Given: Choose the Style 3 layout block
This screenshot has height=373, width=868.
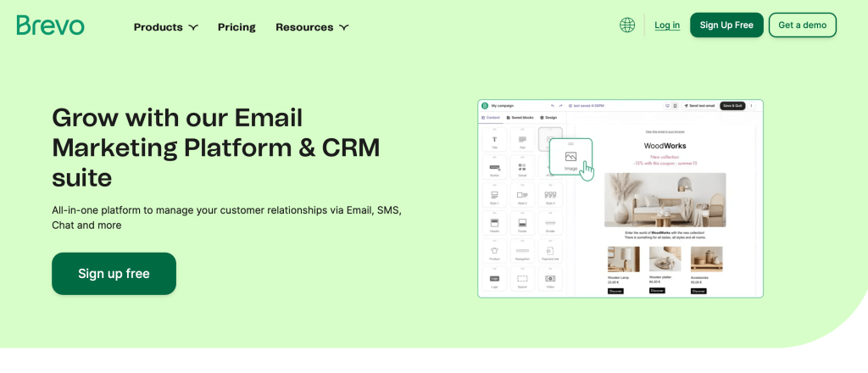Looking at the screenshot, I should coord(550,196).
